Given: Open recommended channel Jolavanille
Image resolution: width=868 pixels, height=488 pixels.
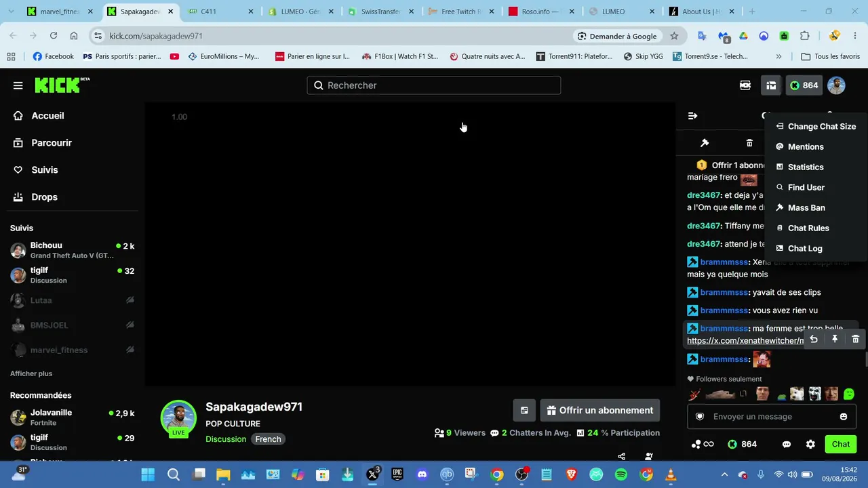Looking at the screenshot, I should (x=73, y=418).
